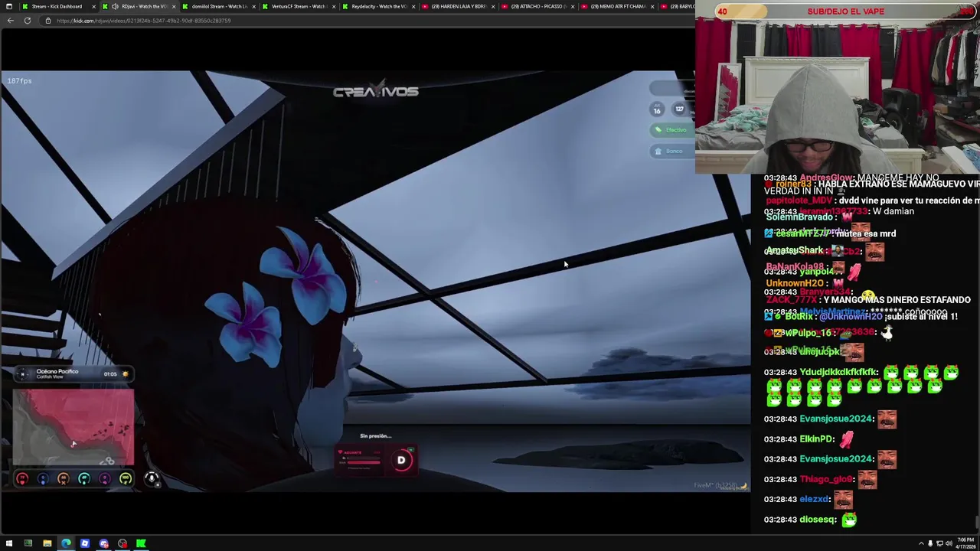Click the site info padlock icon
Image resolution: width=980 pixels, height=551 pixels.
pos(48,21)
